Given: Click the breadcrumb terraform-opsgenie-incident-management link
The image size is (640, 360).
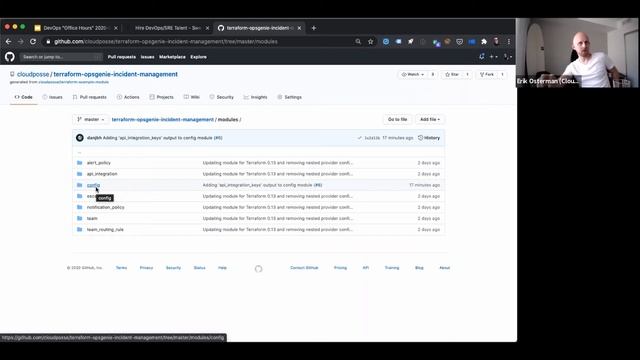Looking at the screenshot, I should coord(162,120).
